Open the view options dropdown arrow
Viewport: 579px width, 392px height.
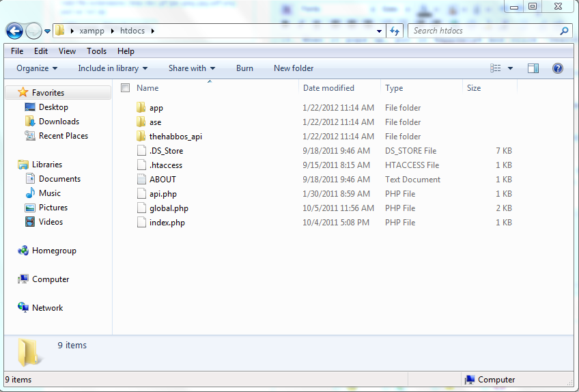pos(511,68)
